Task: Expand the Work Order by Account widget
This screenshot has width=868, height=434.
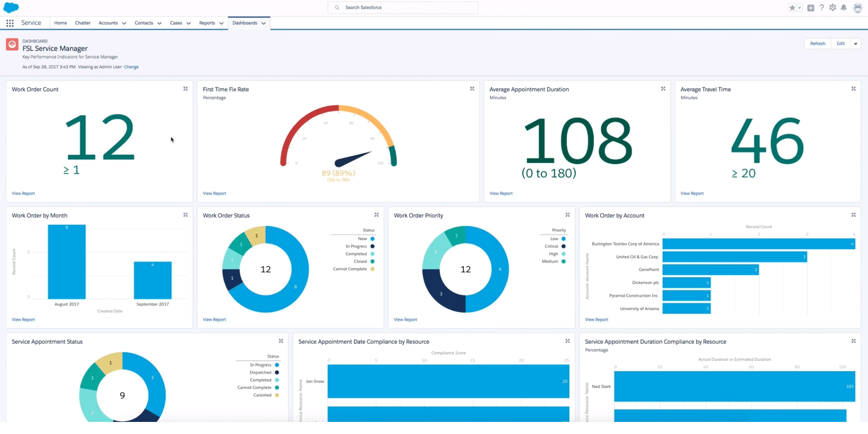Action: tap(854, 215)
